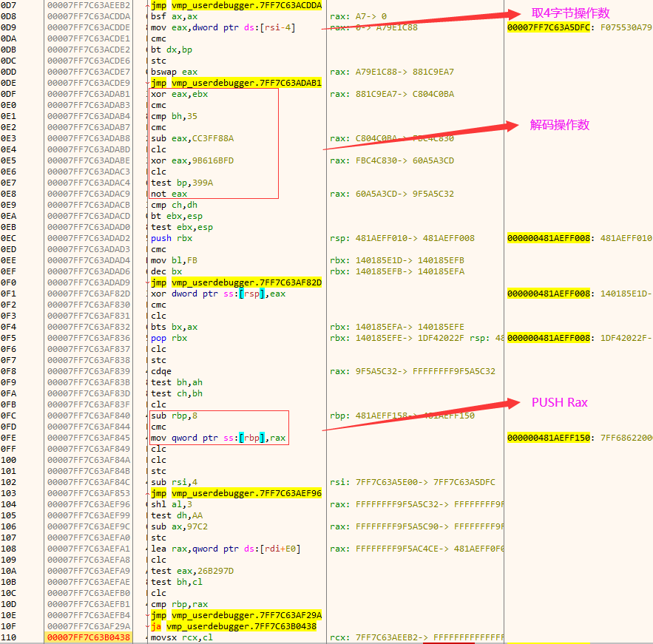Click 'mov qword ptr ss:[rbp],rax' line
The width and height of the screenshot is (653, 644).
click(x=218, y=438)
